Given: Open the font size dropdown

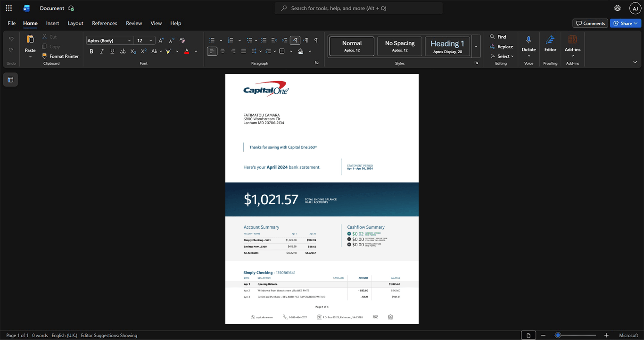Looking at the screenshot, I should 151,41.
